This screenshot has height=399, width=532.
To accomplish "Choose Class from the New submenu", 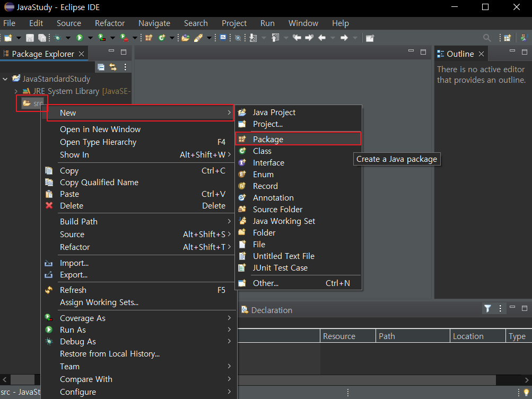I will (x=298, y=151).
